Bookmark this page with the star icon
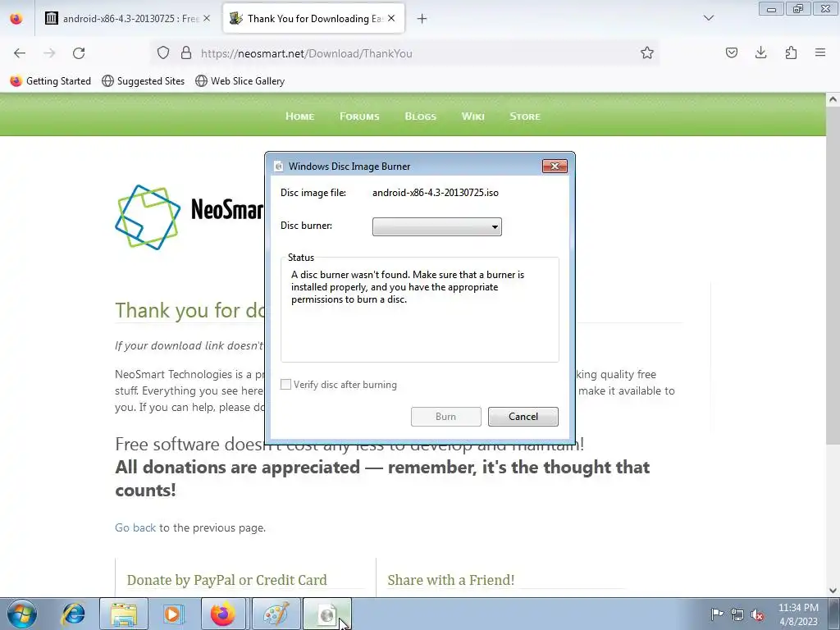The image size is (840, 630). click(x=646, y=53)
